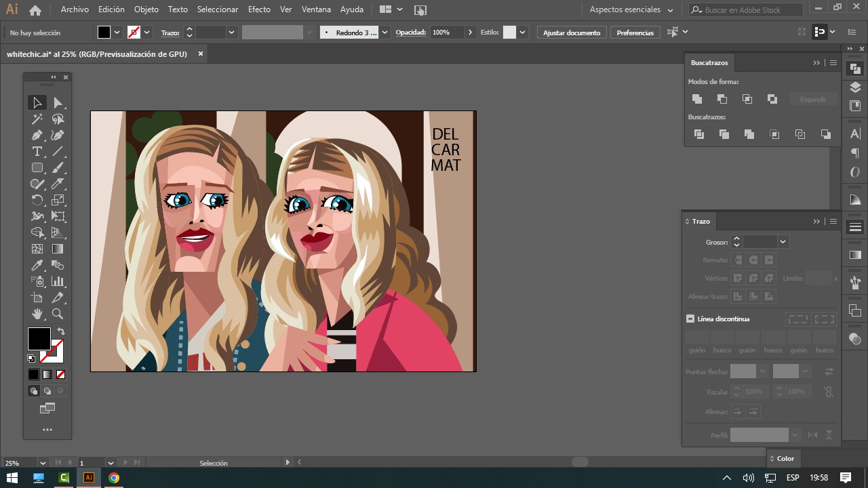
Task: Open the Grosor dropdown in Trazo panel
Action: (784, 241)
